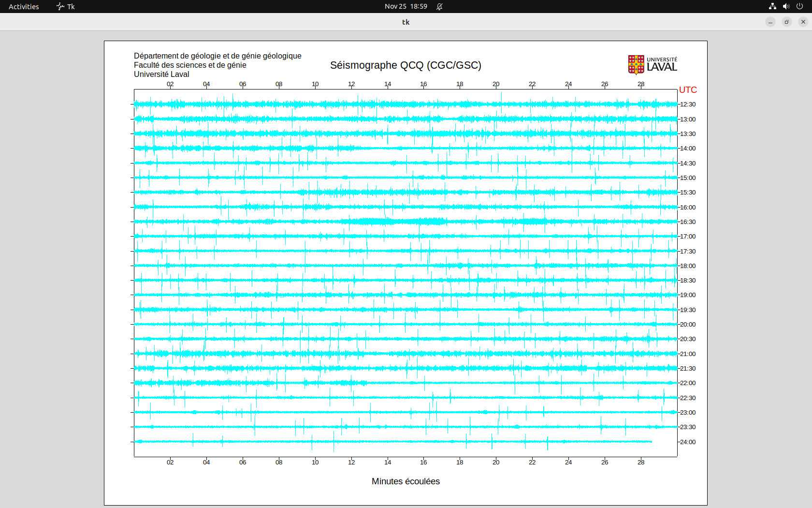Open the Nov 25 18:59 clock menu
Viewport: 812px width, 508px height.
pos(406,6)
